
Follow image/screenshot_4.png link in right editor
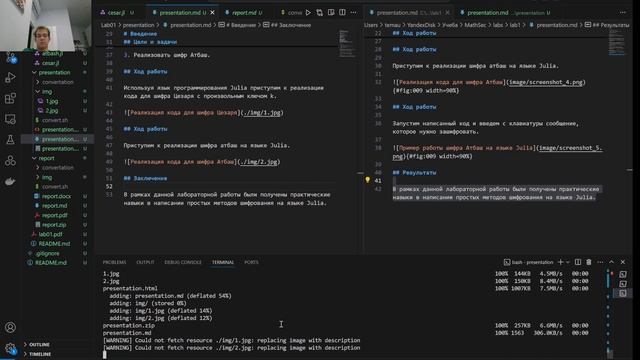point(546,82)
